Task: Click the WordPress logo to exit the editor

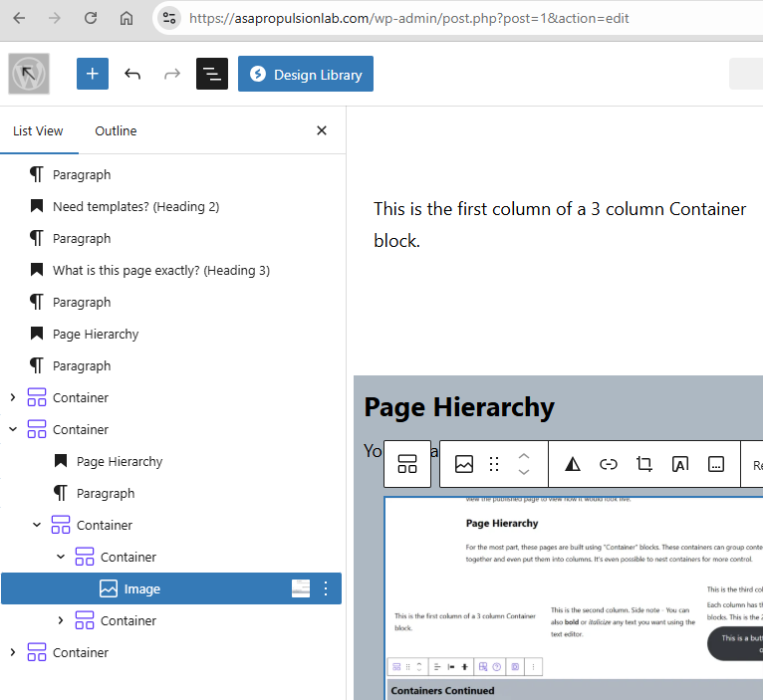Action: click(x=29, y=74)
